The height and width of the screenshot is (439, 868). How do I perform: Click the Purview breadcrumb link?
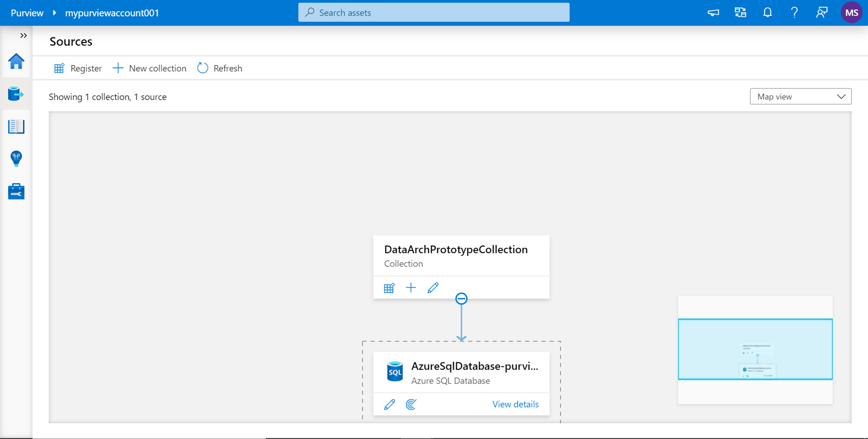pyautogui.click(x=27, y=13)
